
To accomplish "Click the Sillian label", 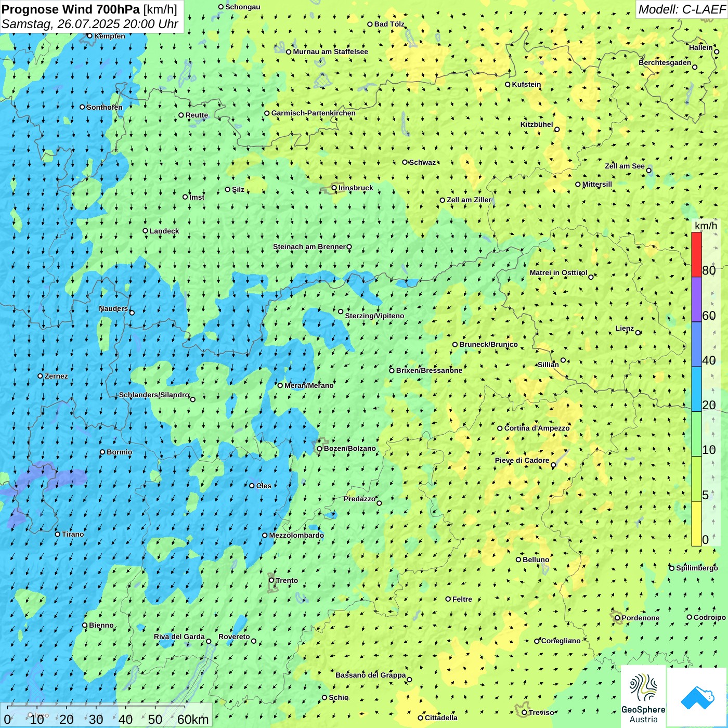I will pyautogui.click(x=548, y=365).
